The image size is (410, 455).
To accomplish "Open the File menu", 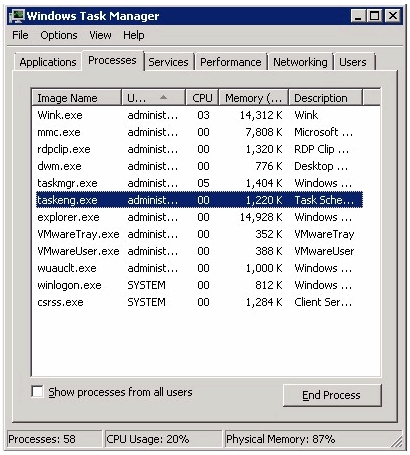I will click(20, 35).
